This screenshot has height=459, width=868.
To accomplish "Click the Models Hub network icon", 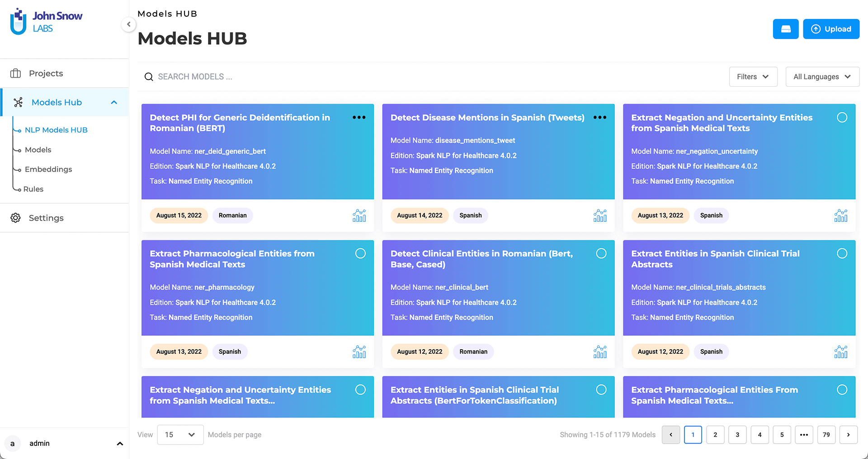I will (x=18, y=103).
